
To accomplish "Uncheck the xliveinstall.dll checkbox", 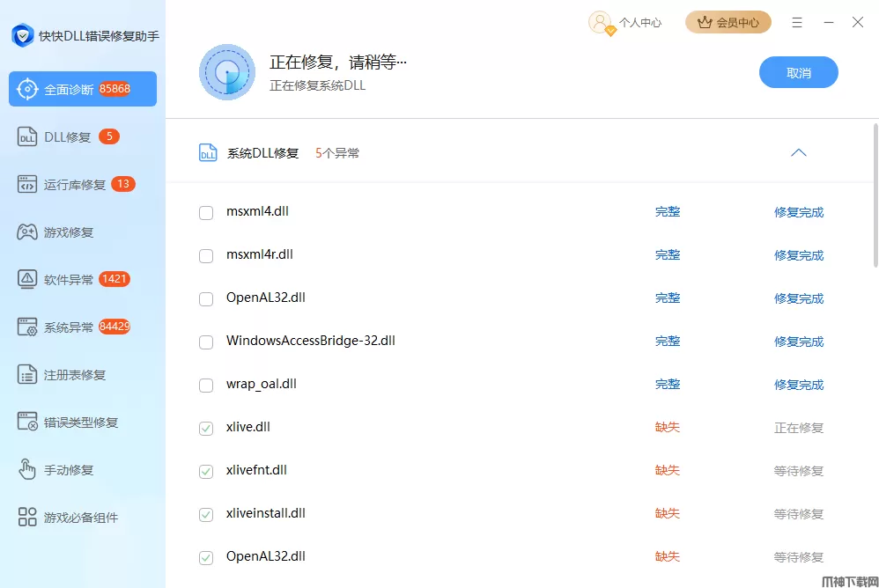I will (x=206, y=514).
